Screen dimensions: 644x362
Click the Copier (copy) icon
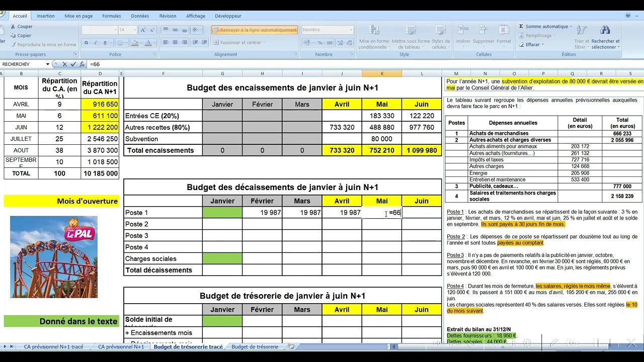click(13, 36)
